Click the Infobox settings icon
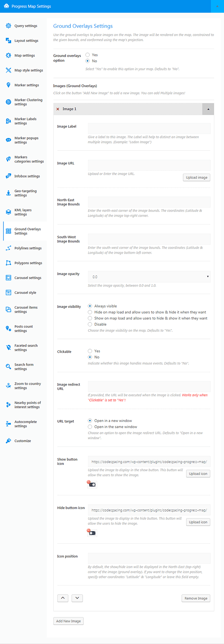 pyautogui.click(x=8, y=176)
